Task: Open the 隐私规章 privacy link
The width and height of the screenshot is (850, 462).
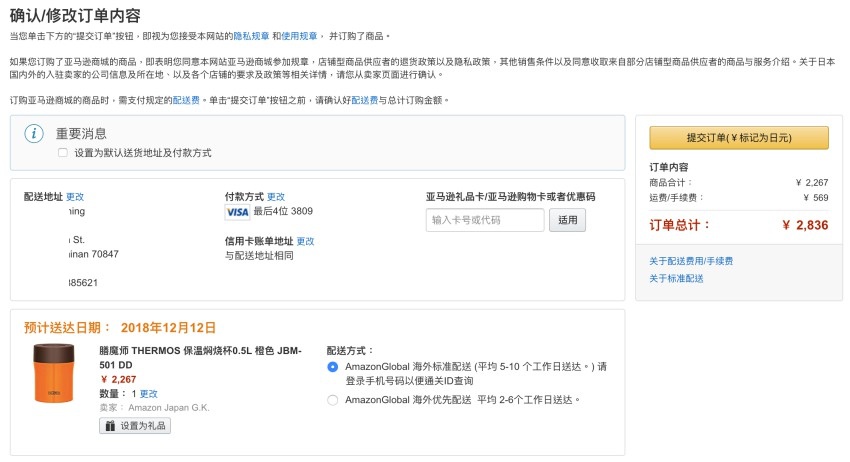Action: pos(251,36)
